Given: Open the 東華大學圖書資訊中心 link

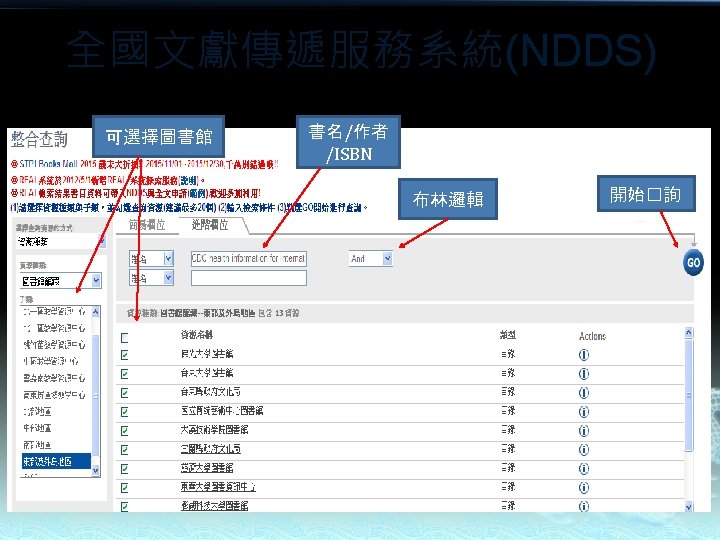Looking at the screenshot, I should [218, 487].
